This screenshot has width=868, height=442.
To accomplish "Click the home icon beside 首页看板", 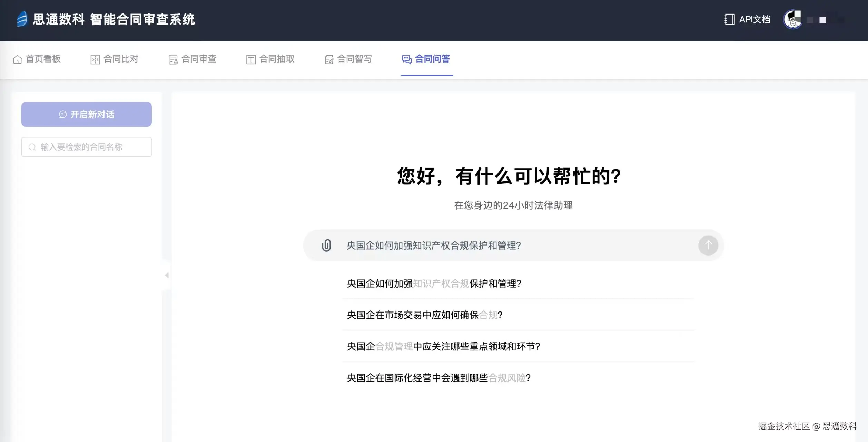I will pyautogui.click(x=17, y=59).
